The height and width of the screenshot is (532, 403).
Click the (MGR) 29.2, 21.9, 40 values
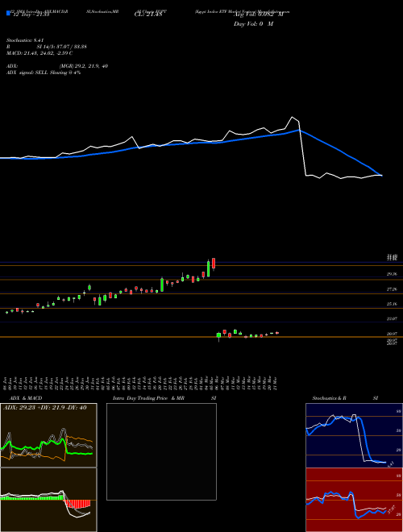pos(84,66)
